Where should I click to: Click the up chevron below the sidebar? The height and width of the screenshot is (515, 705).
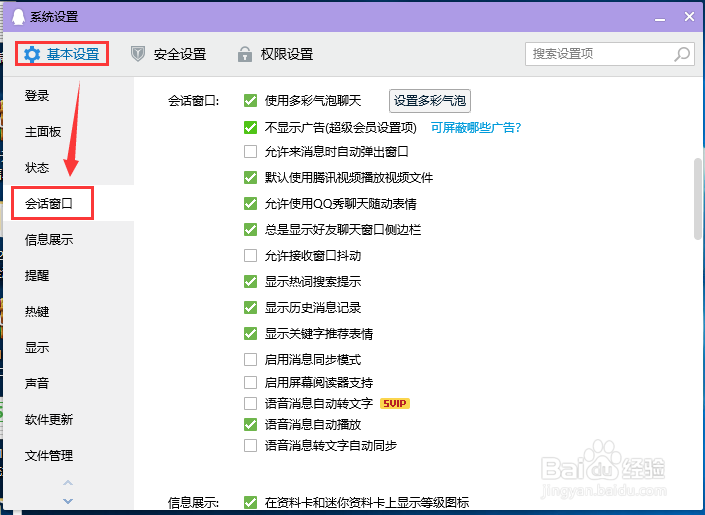(68, 483)
